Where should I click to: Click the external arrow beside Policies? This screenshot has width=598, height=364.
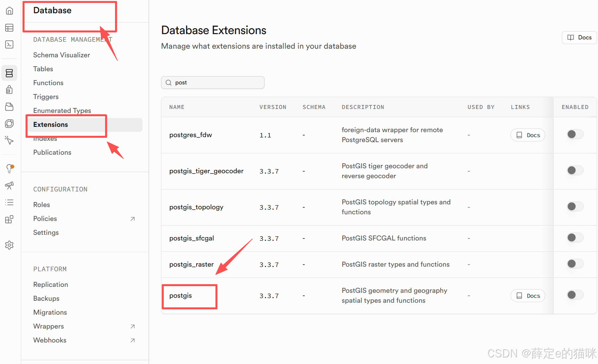click(x=133, y=219)
